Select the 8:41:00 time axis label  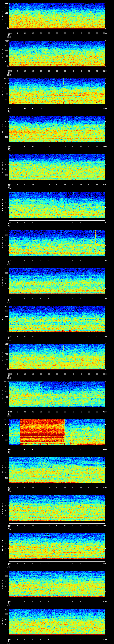(9, 487)
